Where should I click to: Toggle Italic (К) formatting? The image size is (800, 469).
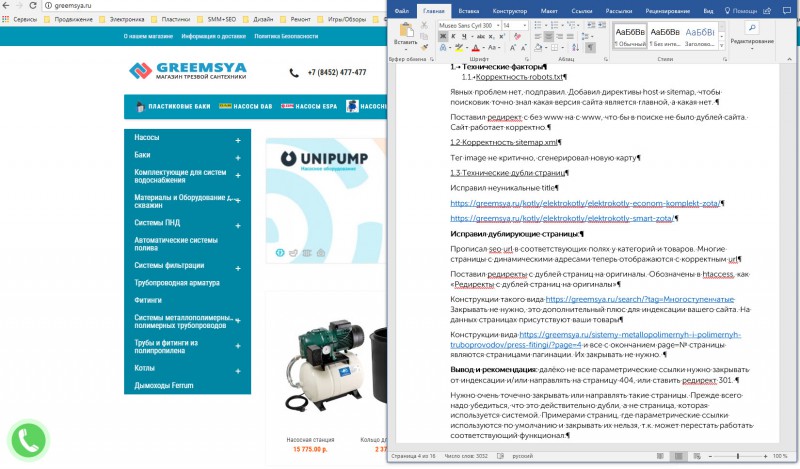(x=453, y=37)
